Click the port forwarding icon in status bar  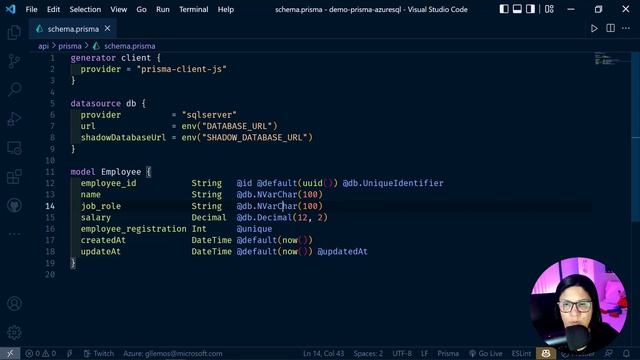click(x=70, y=353)
